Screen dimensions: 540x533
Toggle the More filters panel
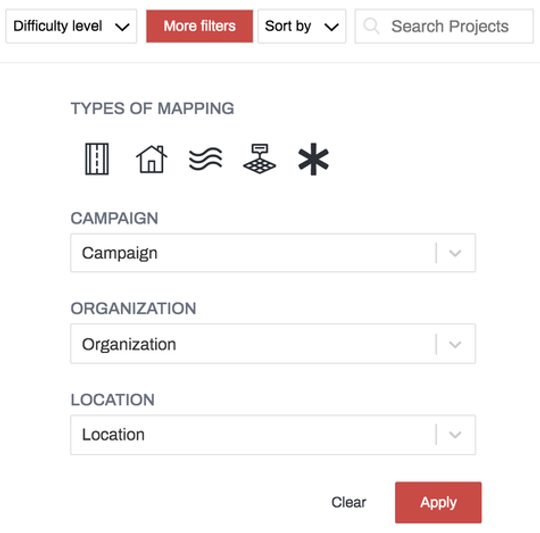click(199, 26)
